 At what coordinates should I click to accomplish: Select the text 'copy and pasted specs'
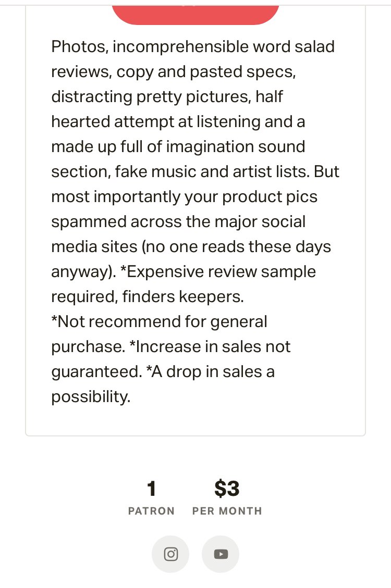tap(205, 72)
